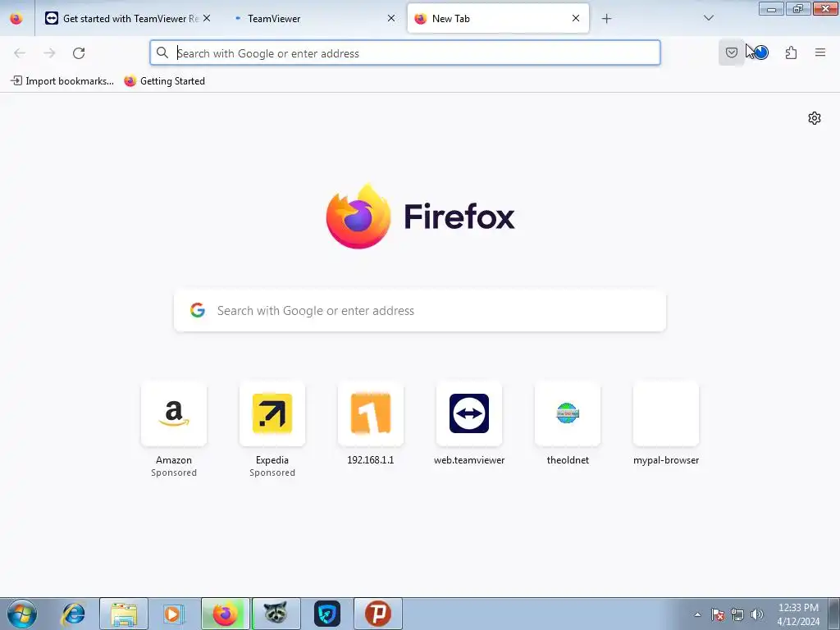Open the blue shield app in taskbar
This screenshot has width=840, height=630.
[x=326, y=614]
